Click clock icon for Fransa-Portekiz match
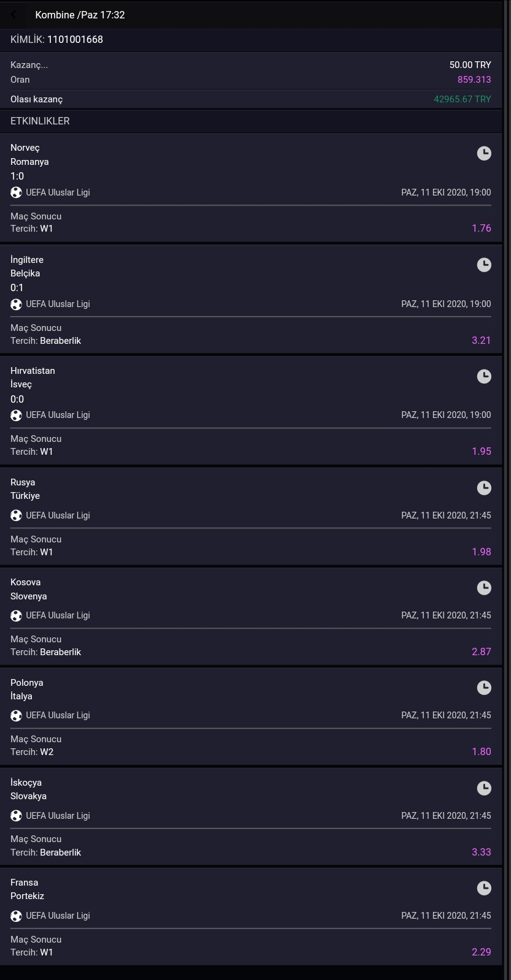This screenshot has width=511, height=980. click(x=484, y=888)
